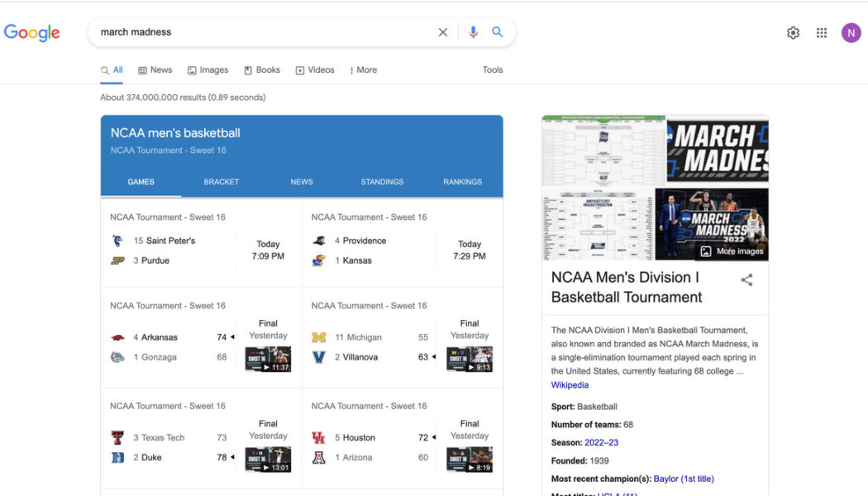Viewport: 868px width, 496px height.
Task: Start a voice search with the microphone icon
Action: (472, 31)
